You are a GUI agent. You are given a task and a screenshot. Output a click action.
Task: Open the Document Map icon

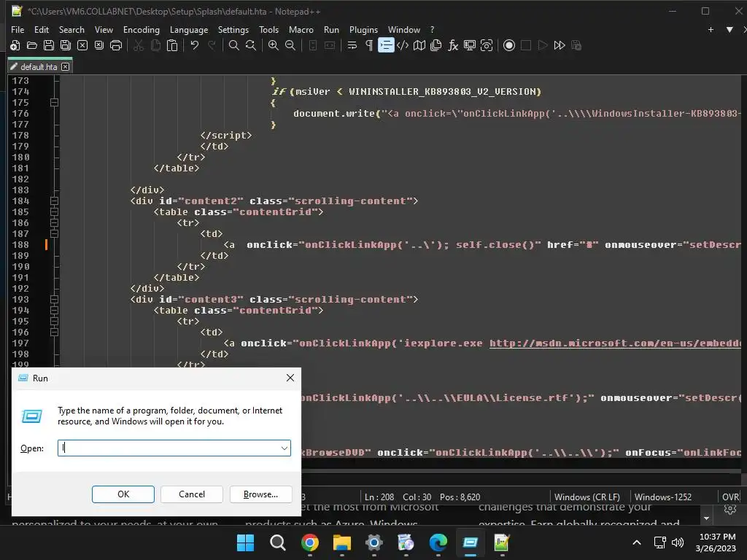(x=419, y=46)
